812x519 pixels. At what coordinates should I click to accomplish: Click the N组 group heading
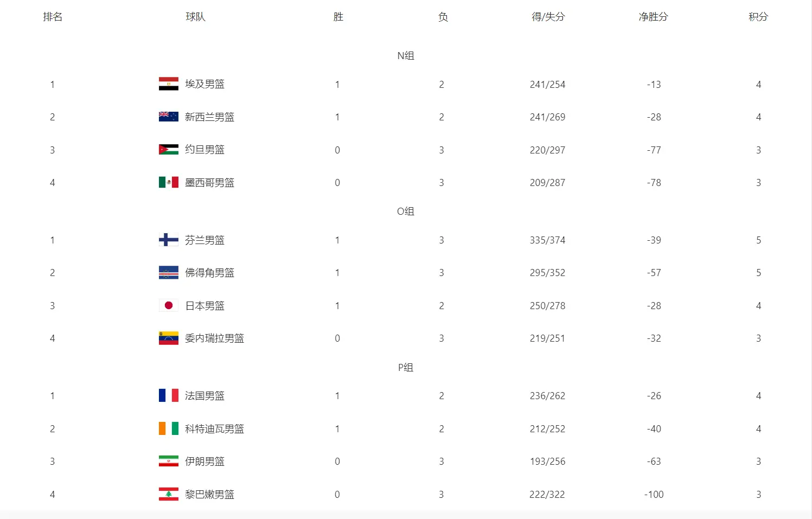coord(406,55)
